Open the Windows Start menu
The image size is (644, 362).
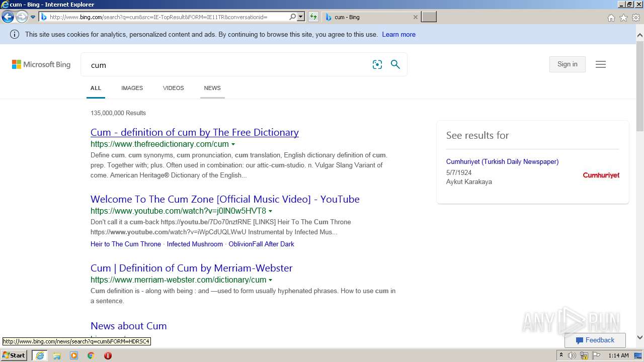[14, 355]
